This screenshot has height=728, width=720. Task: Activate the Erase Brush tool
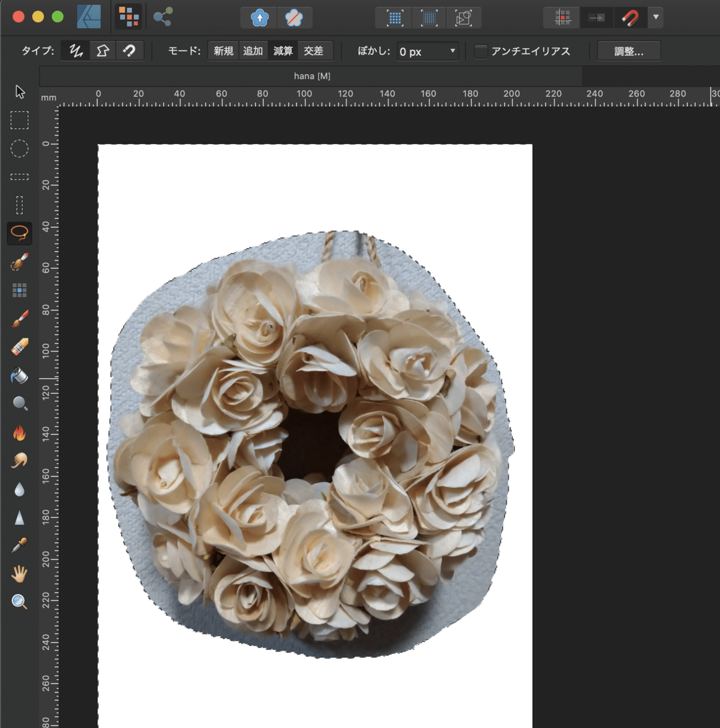click(20, 347)
